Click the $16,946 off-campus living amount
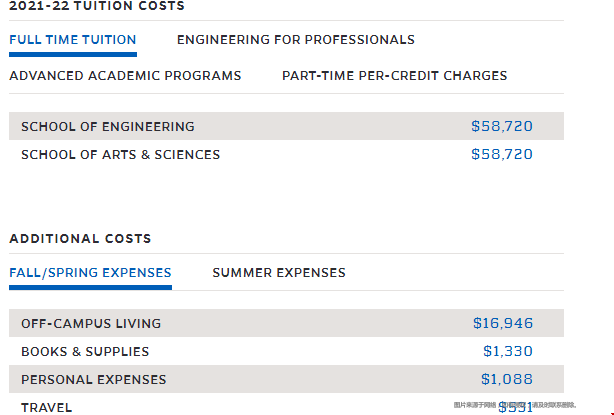Image resolution: width=614 pixels, height=415 pixels. coord(503,323)
